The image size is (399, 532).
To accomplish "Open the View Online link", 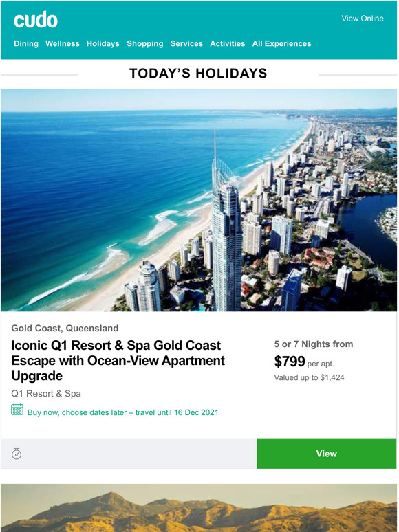I will pyautogui.click(x=363, y=19).
